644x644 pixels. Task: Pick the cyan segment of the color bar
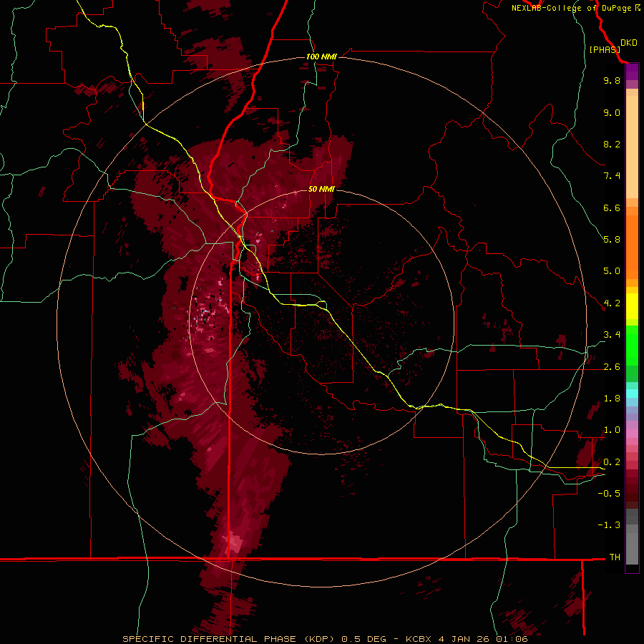pyautogui.click(x=632, y=394)
